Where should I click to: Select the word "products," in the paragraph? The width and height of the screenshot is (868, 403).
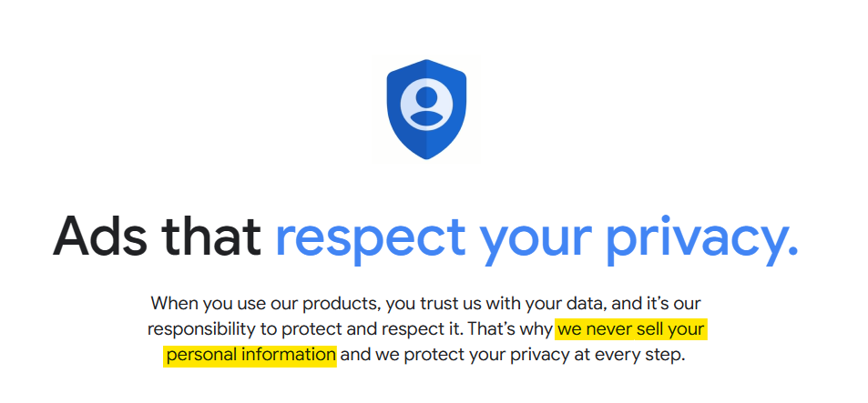point(342,305)
